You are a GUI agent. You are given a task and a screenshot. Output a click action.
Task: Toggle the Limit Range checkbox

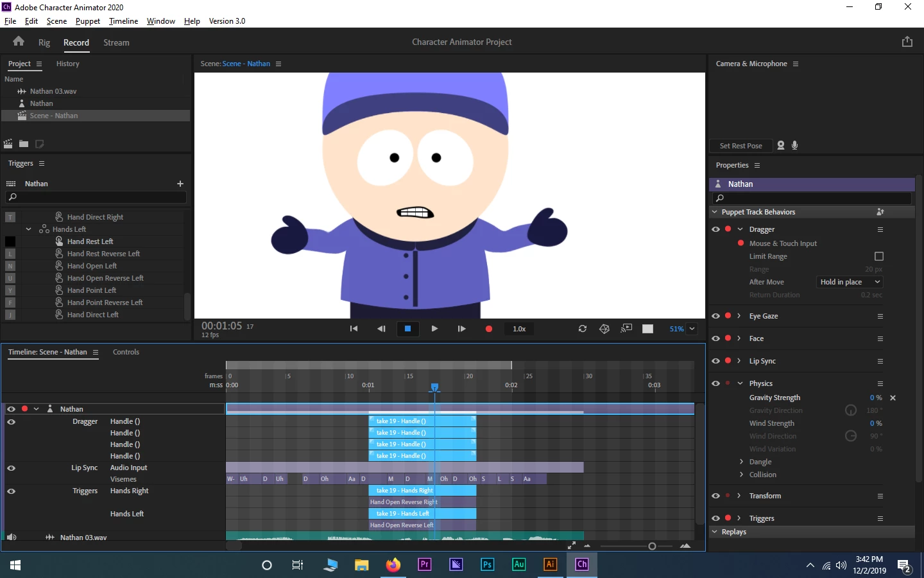(879, 256)
